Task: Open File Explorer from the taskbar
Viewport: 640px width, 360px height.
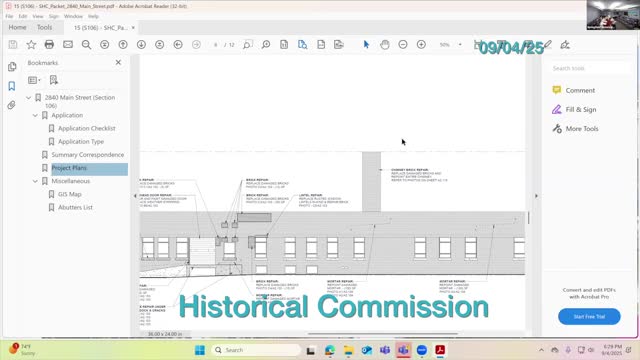Action: (348, 350)
